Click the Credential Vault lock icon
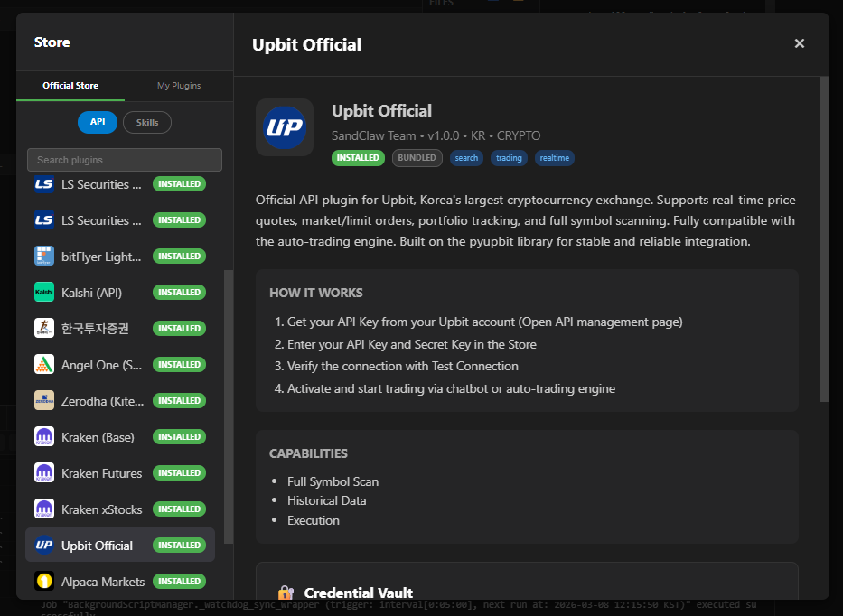The height and width of the screenshot is (616, 843). [x=286, y=593]
